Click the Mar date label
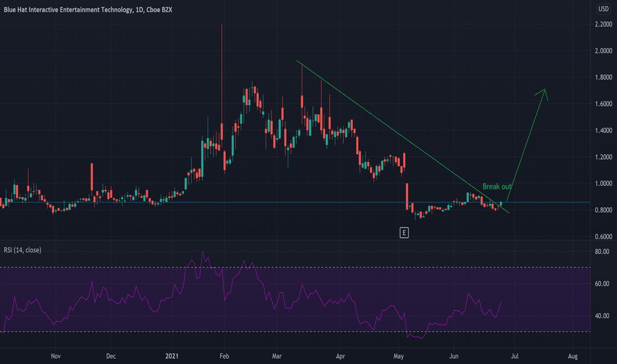Viewport: 617px width, 364px height. [277, 356]
